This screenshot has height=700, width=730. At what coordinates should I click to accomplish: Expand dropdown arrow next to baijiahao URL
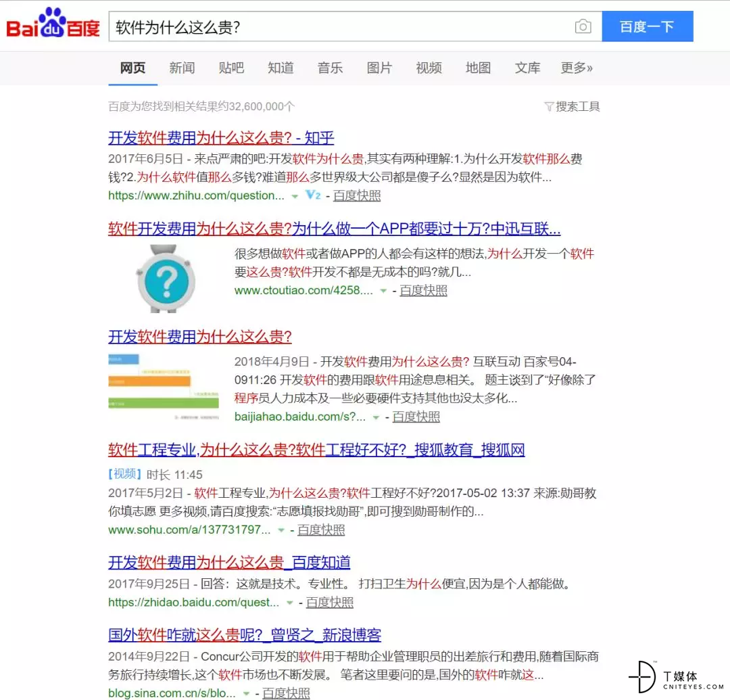click(x=376, y=417)
